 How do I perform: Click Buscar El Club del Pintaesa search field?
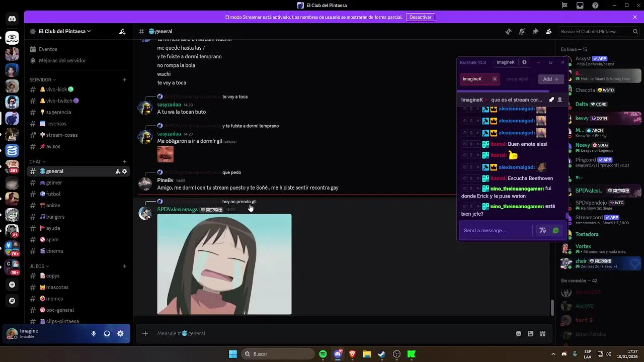pos(599,31)
